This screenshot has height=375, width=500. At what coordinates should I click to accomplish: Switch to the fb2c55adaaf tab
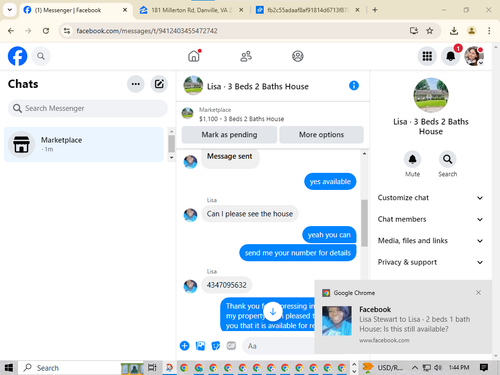[307, 10]
